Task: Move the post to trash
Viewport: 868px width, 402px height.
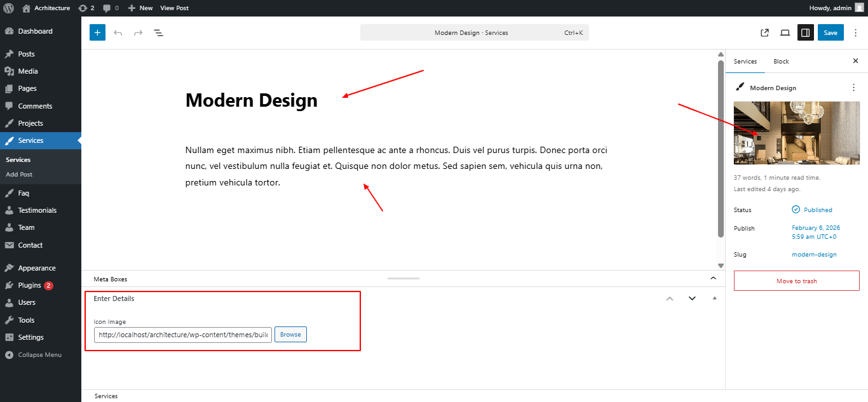Action: tap(797, 281)
